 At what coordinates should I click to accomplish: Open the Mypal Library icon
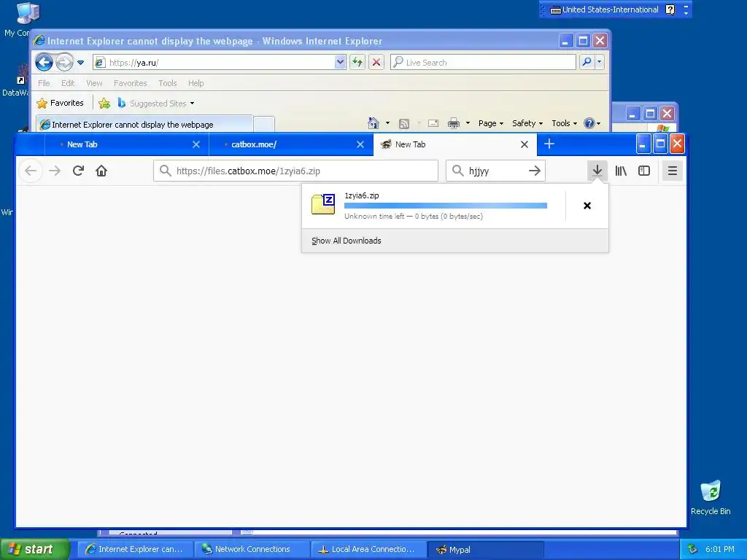621,171
